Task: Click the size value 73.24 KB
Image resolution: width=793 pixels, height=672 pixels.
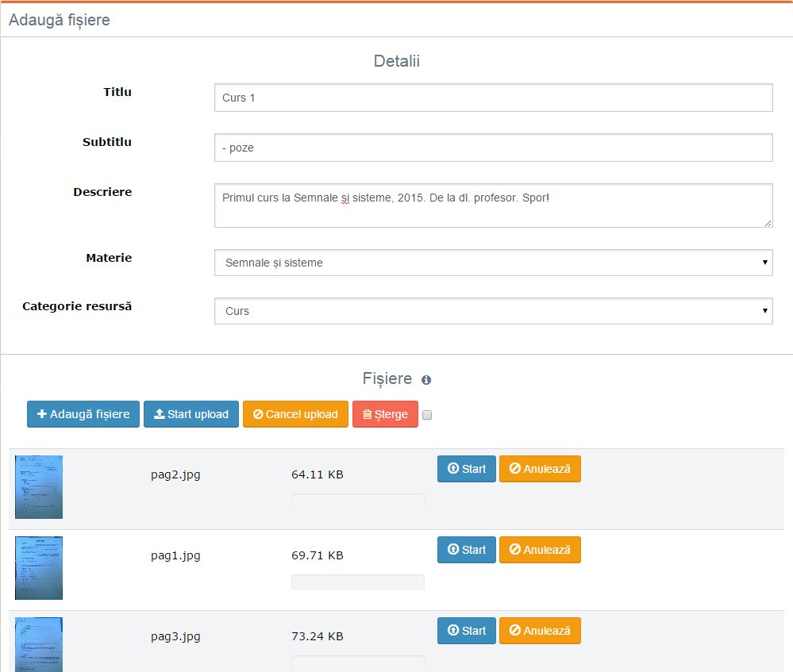Action: tap(318, 636)
